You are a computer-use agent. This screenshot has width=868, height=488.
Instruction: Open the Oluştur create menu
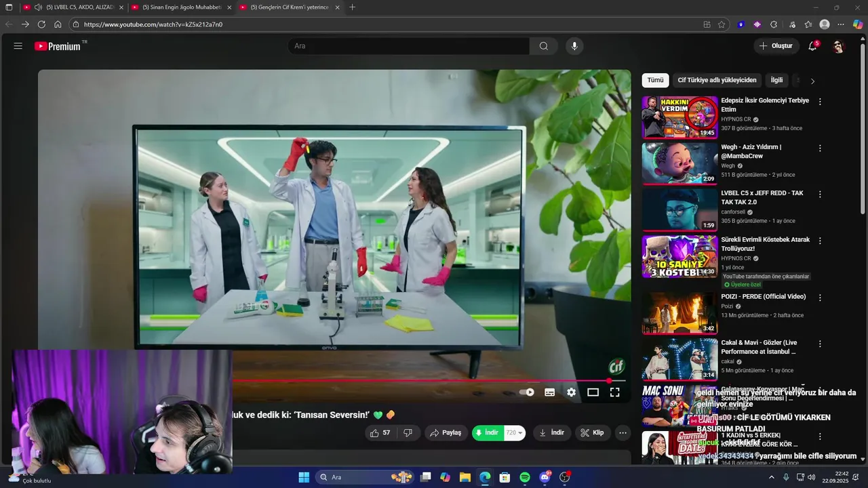tap(776, 46)
